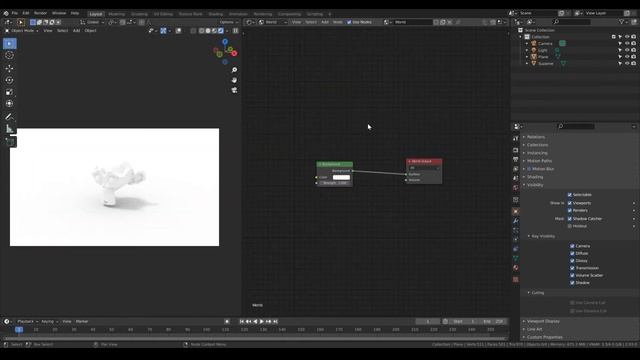Screen dimensions: 640x360
Task: Open the Material properties sphere tab
Action: coord(516,268)
